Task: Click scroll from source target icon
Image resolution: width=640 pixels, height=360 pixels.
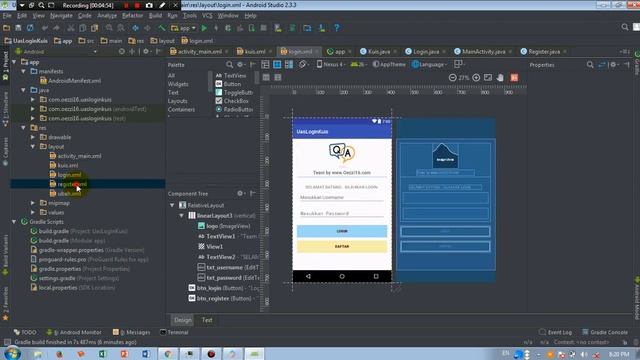Action: (x=122, y=52)
